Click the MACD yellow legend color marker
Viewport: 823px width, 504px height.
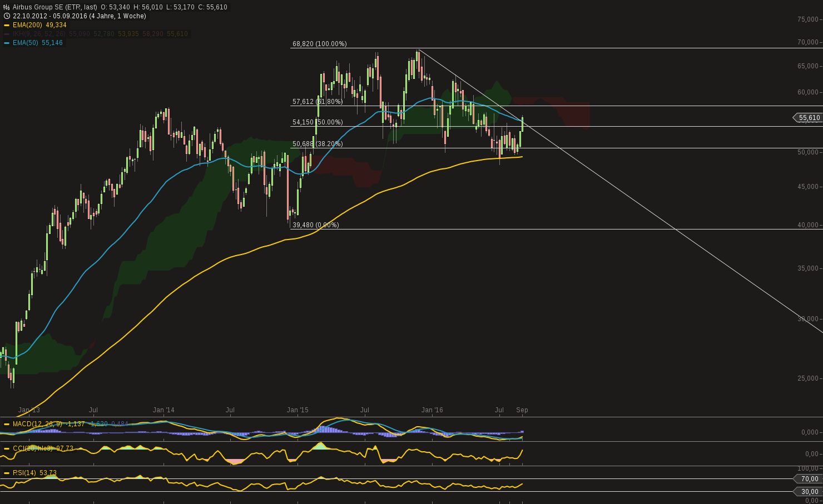(6, 423)
